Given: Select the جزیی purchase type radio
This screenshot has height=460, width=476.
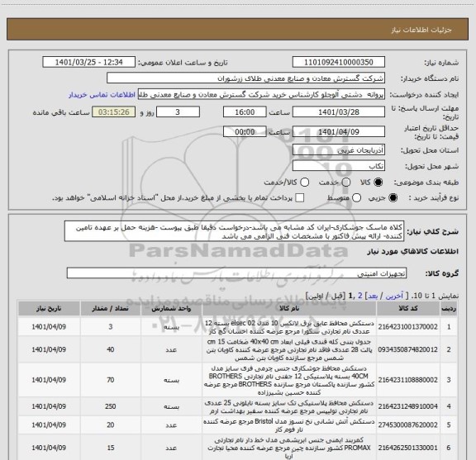Looking at the screenshot, I should click(393, 198).
